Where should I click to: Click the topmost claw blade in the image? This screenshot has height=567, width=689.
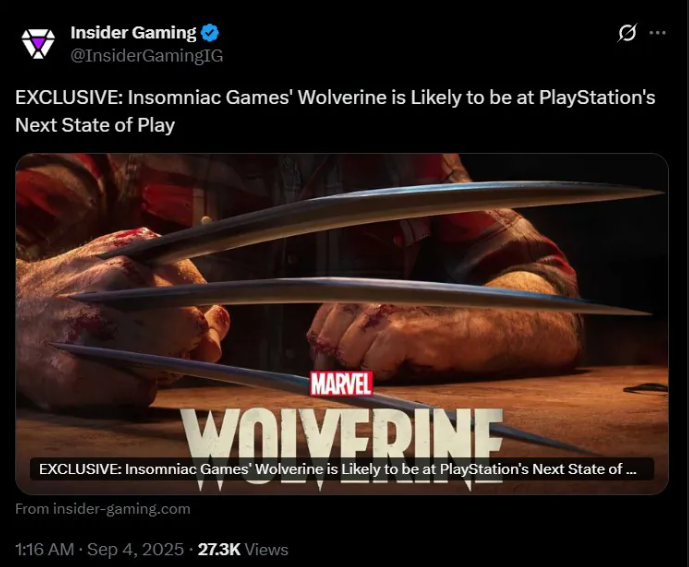click(382, 220)
